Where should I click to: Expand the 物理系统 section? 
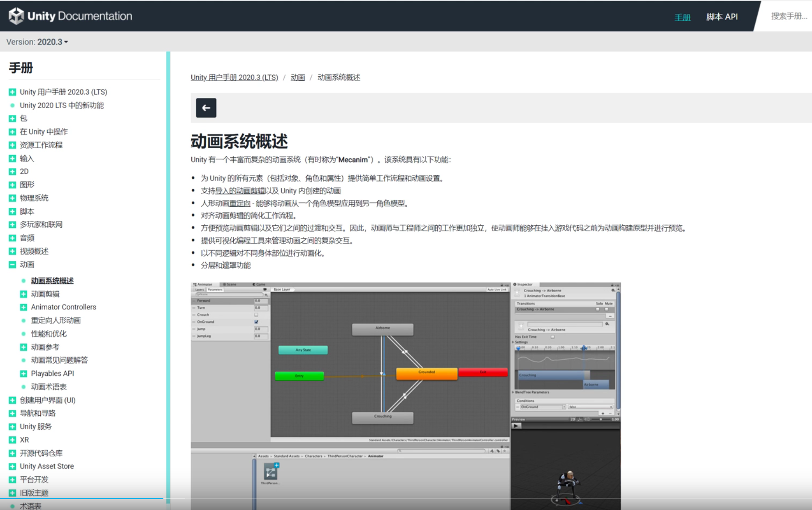coord(12,198)
